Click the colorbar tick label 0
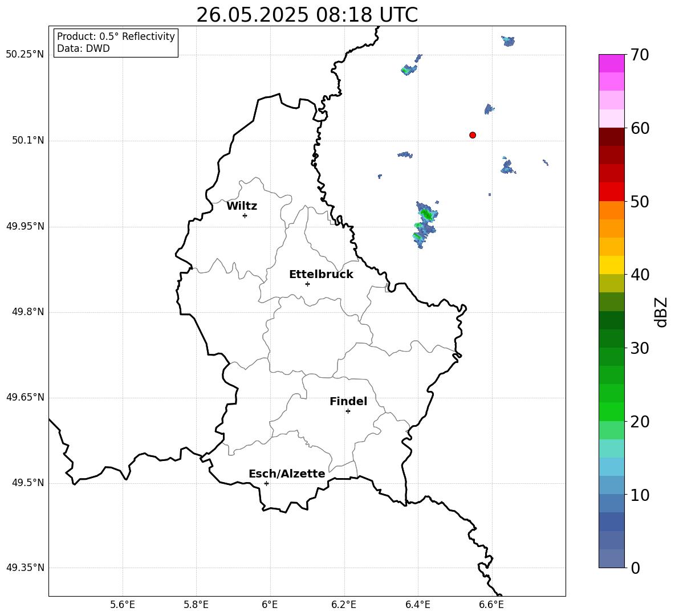 pyautogui.click(x=635, y=568)
